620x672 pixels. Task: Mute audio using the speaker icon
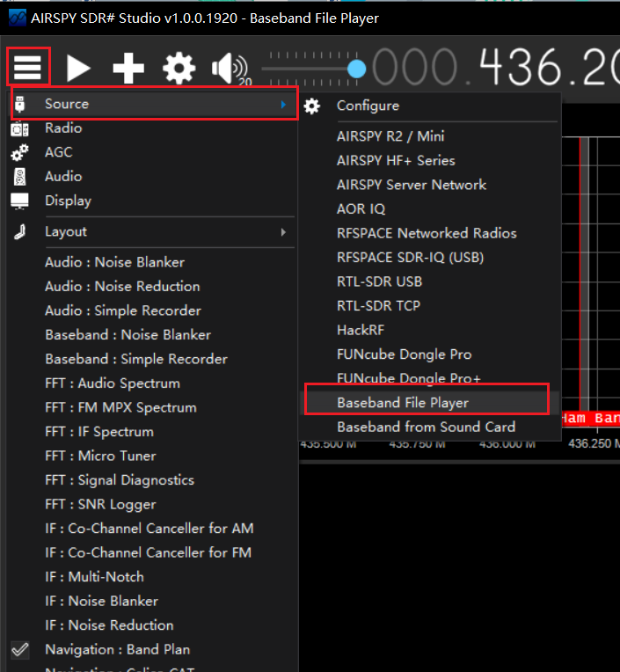tap(228, 68)
